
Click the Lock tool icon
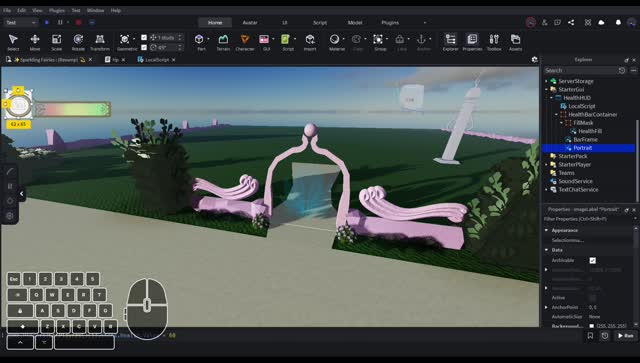pos(400,39)
